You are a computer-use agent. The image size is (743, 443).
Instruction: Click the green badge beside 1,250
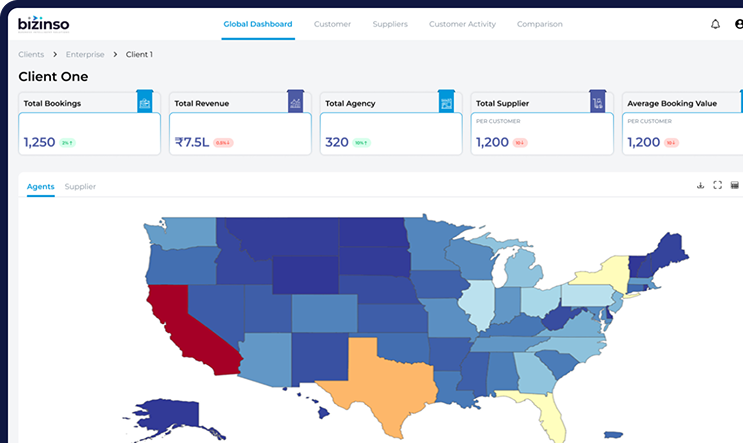click(67, 143)
